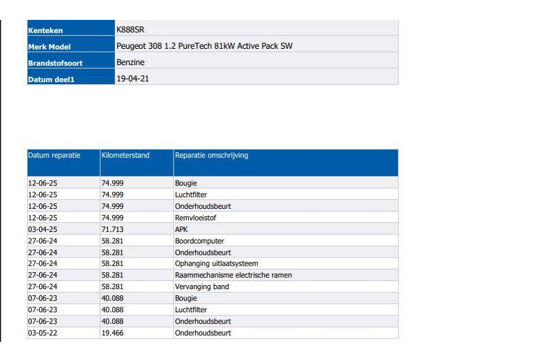Screen dimensions: 540x360
Task: Click the 19.466 kilometerstand value
Action: pos(112,333)
